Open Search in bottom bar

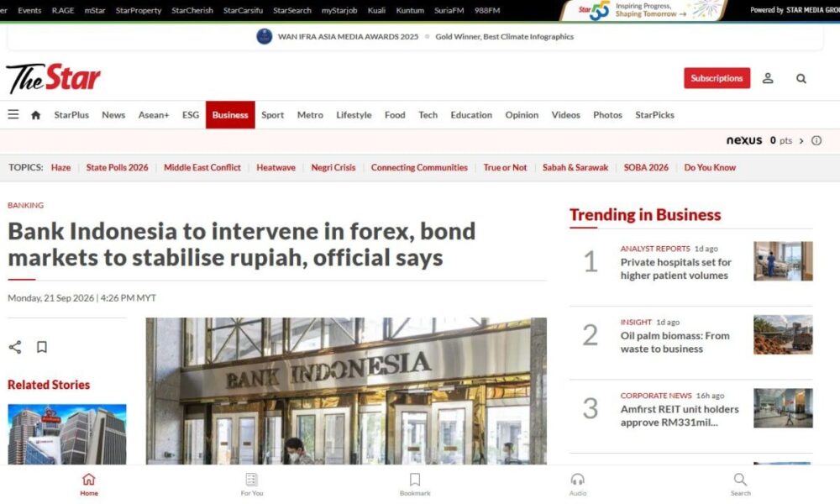740,485
